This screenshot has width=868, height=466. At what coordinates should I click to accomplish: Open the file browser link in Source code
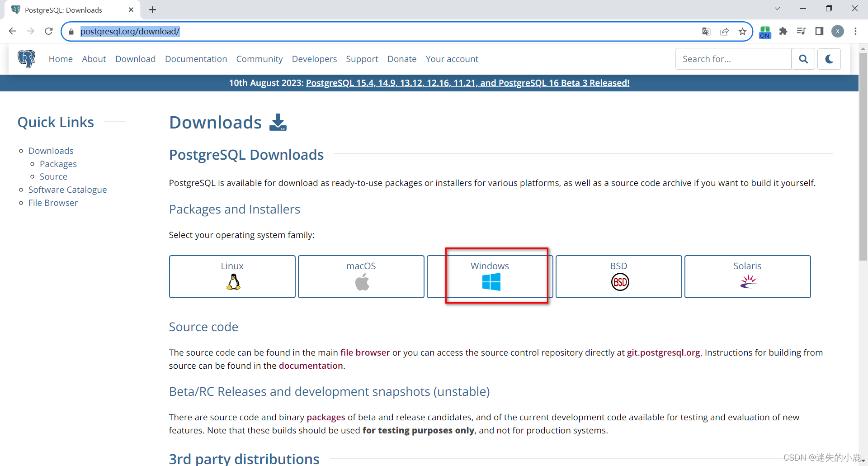pos(365,352)
